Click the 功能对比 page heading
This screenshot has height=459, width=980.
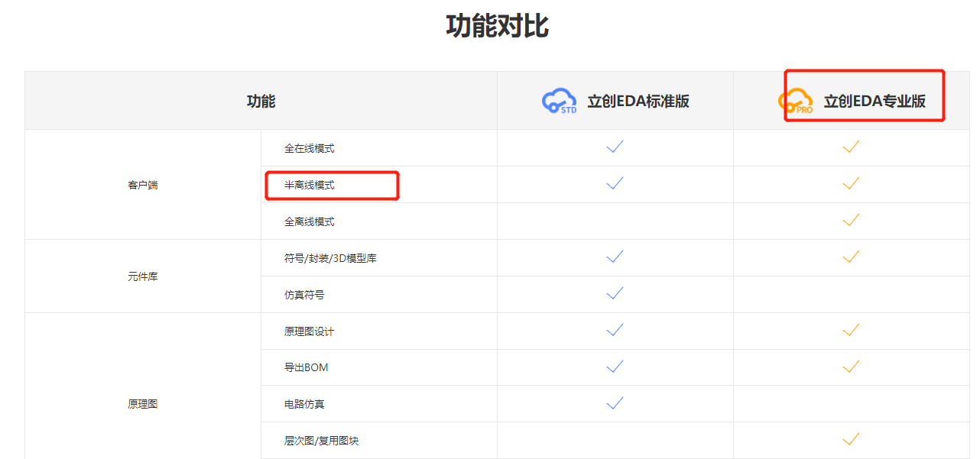pyautogui.click(x=498, y=26)
